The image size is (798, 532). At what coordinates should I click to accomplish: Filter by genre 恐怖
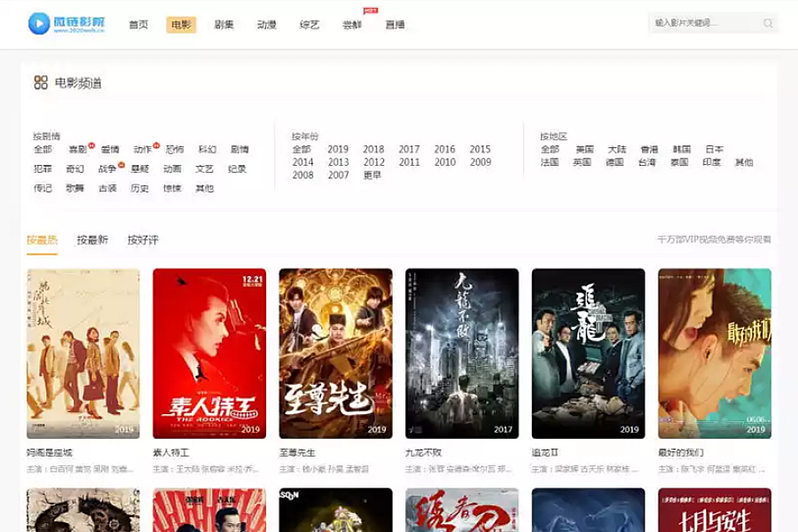point(175,150)
